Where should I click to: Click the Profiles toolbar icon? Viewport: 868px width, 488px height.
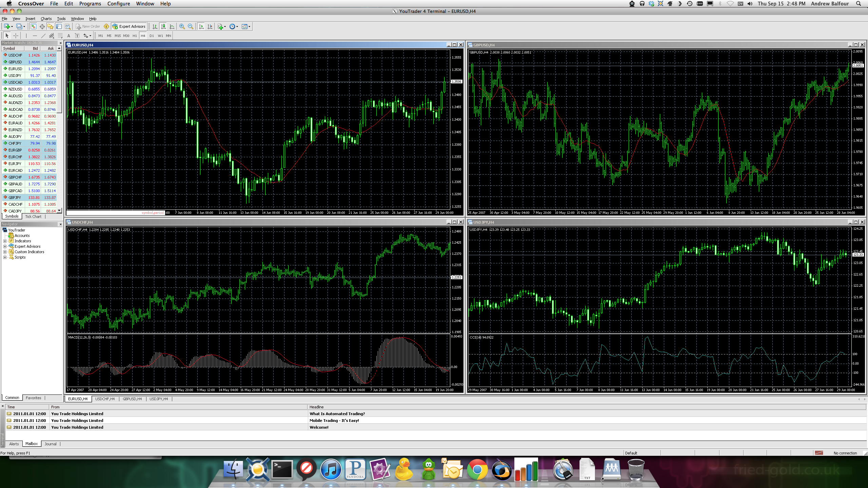[19, 26]
